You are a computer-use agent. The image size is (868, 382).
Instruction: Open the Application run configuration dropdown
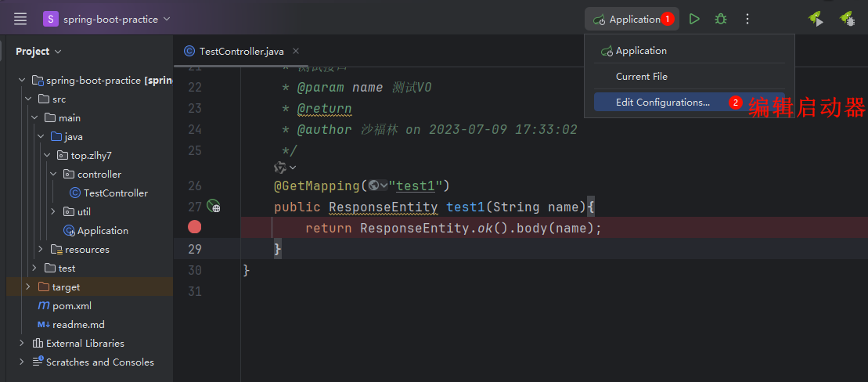[x=632, y=19]
